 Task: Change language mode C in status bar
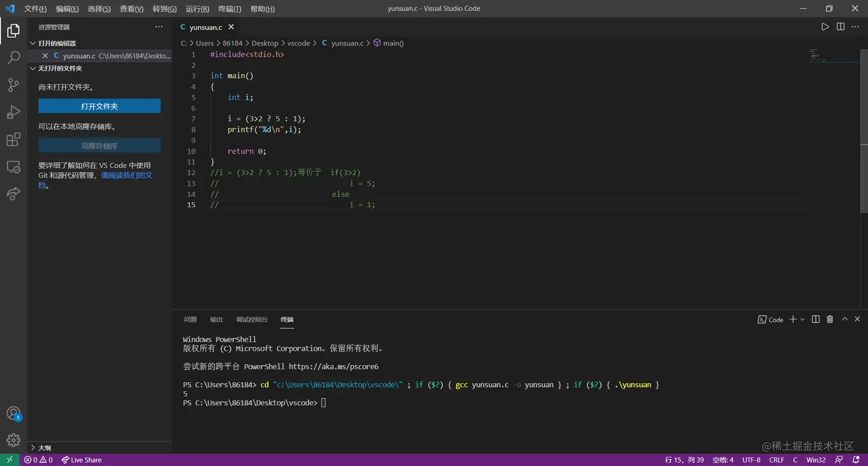(x=795, y=460)
